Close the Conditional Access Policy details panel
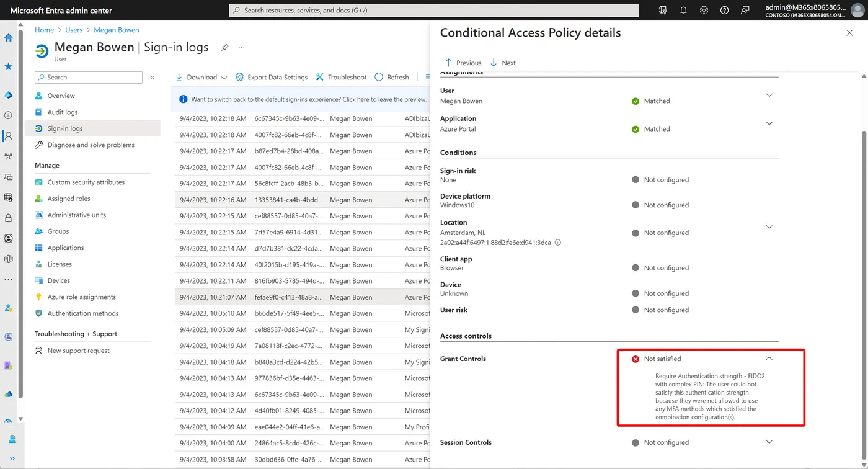This screenshot has height=469, width=868. pos(849,33)
